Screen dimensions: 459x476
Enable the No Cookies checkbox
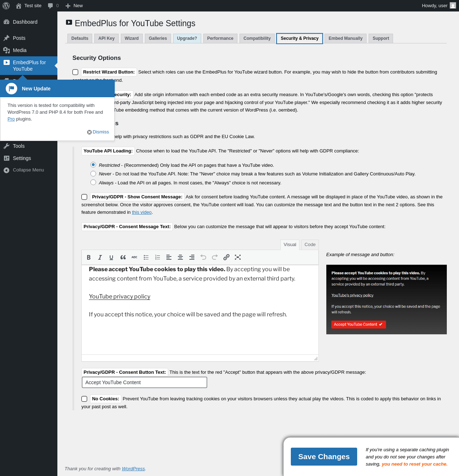pos(84,399)
